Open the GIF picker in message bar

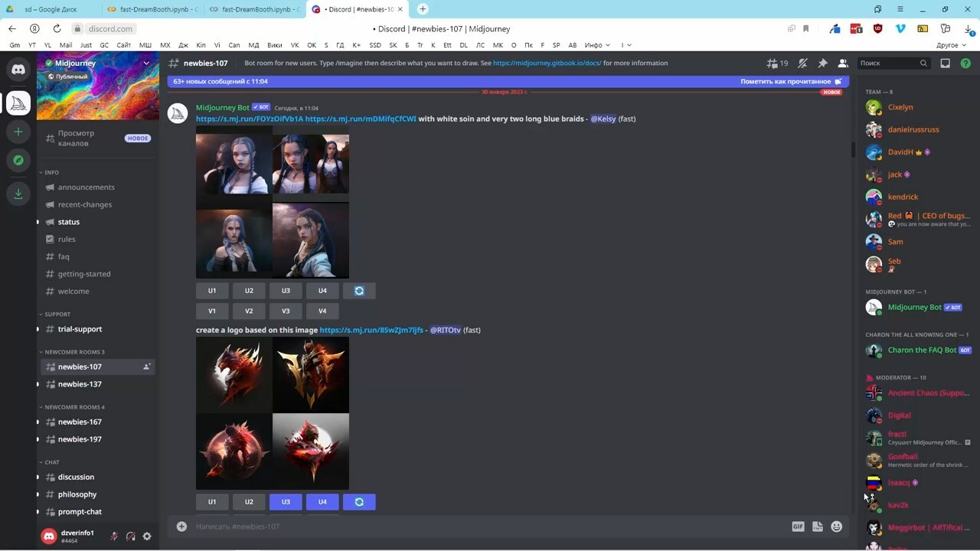coord(798,527)
